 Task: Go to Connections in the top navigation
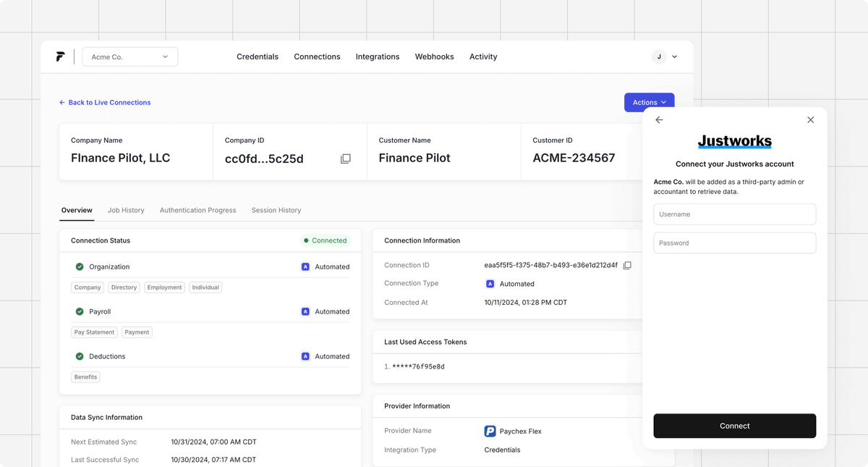coord(317,56)
